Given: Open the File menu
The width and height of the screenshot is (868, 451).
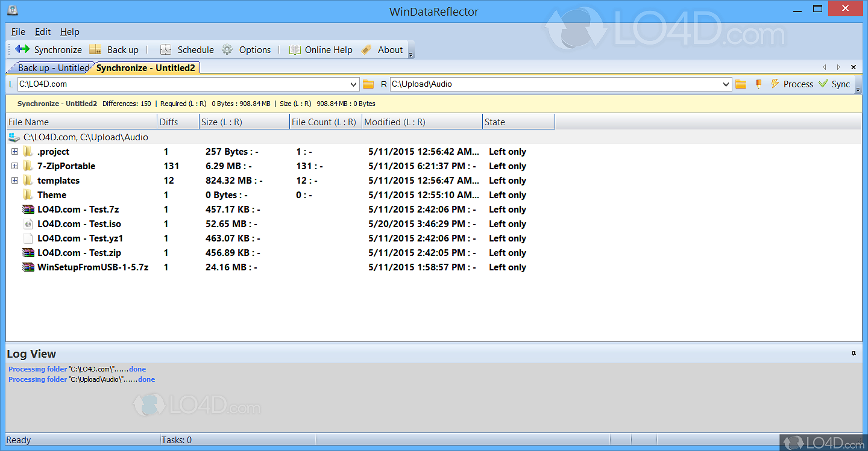Looking at the screenshot, I should [x=17, y=31].
